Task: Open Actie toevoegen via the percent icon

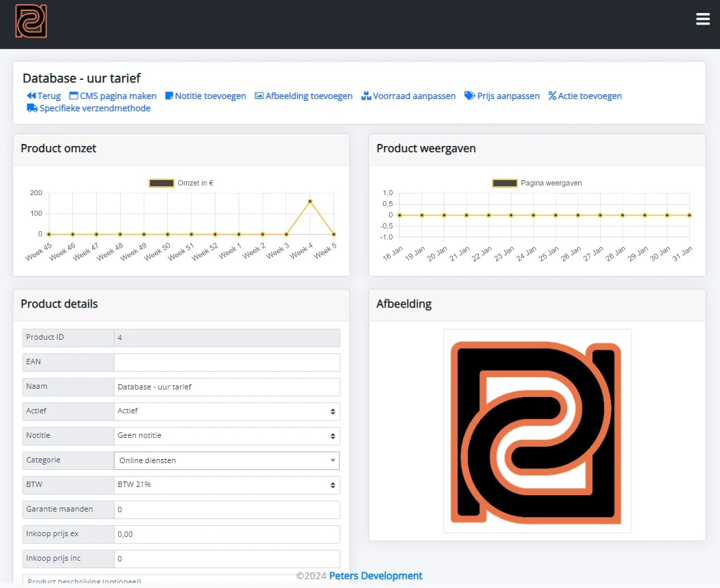Action: pyautogui.click(x=552, y=96)
